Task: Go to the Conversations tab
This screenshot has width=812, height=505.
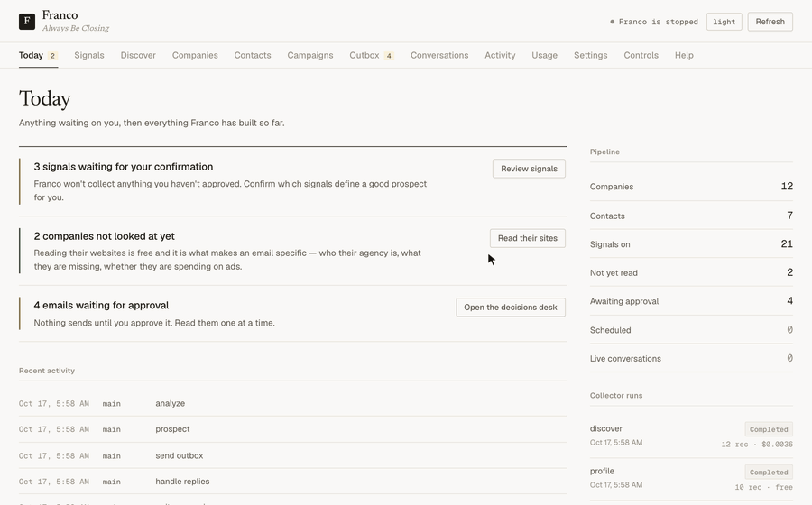Action: (x=439, y=55)
